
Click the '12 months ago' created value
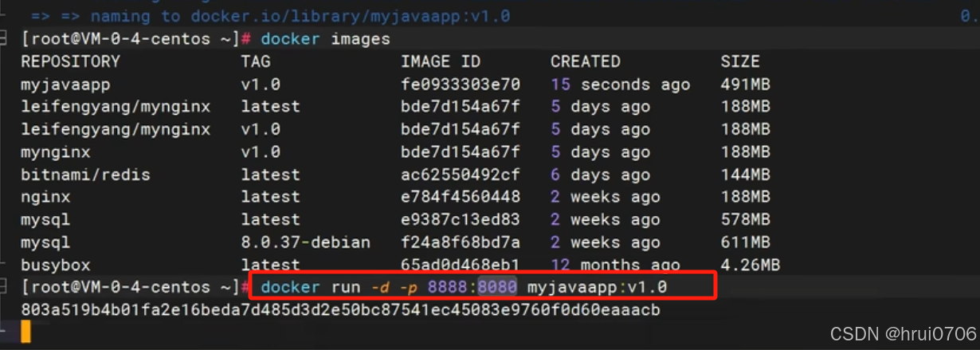[x=615, y=265]
